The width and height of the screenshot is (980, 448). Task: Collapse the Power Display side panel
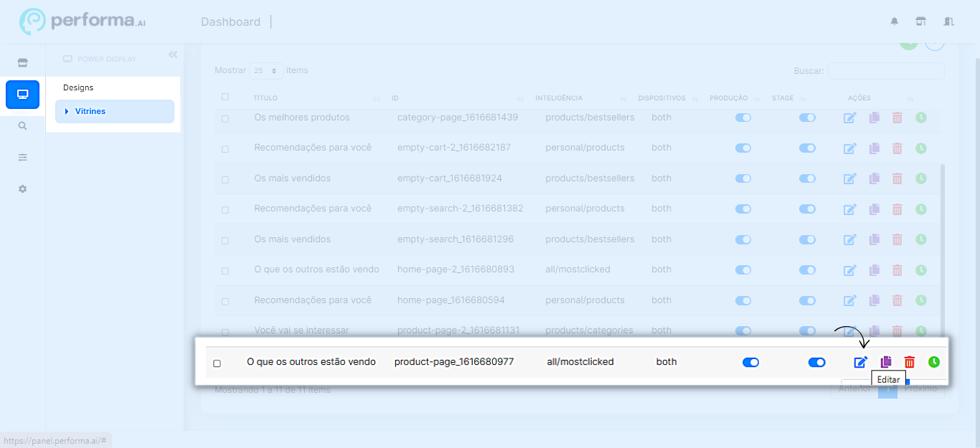[x=173, y=54]
